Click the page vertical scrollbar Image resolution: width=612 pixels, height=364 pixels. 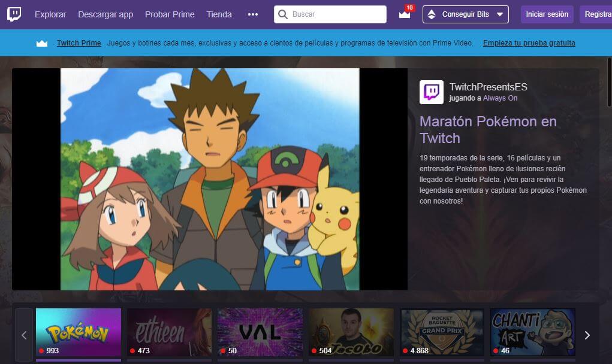tap(610, 82)
